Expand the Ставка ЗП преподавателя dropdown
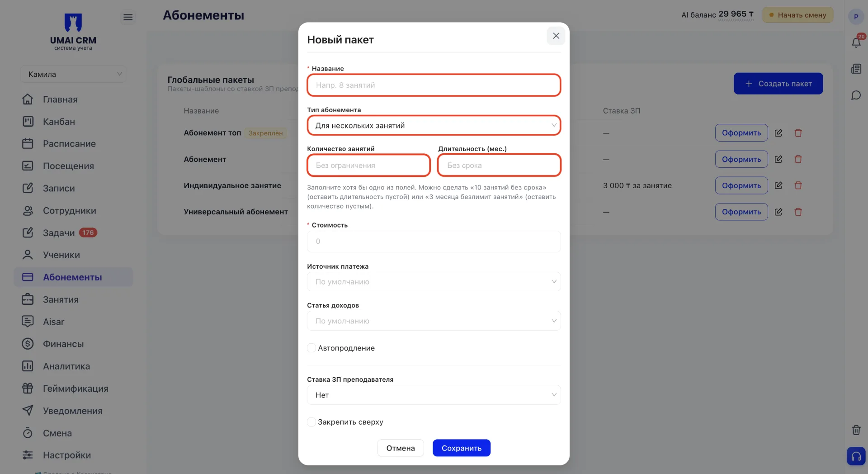 (434, 395)
